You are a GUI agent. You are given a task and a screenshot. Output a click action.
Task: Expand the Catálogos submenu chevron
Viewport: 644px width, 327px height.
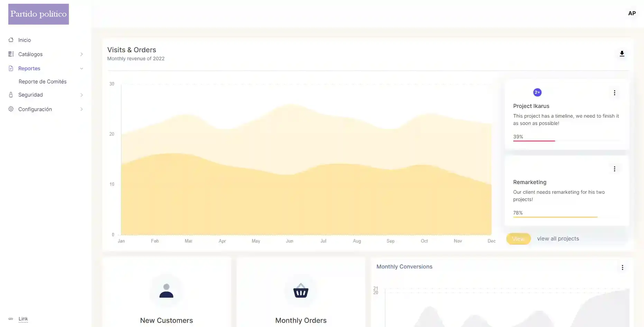pos(82,54)
